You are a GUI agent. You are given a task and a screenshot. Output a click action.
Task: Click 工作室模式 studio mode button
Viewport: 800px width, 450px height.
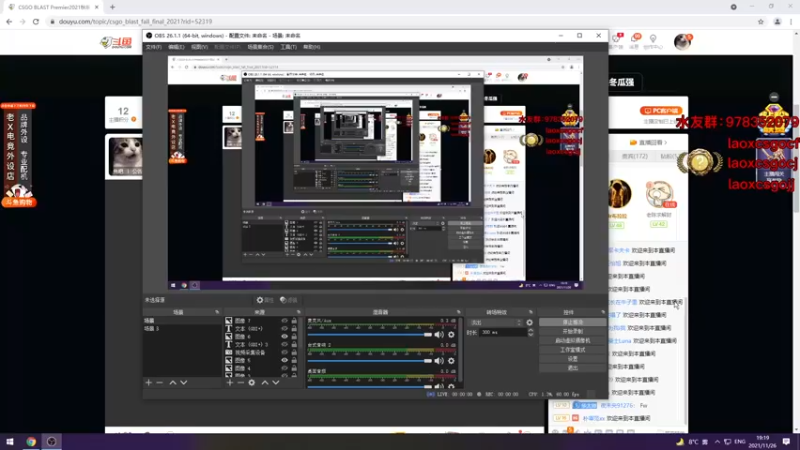[x=572, y=350]
